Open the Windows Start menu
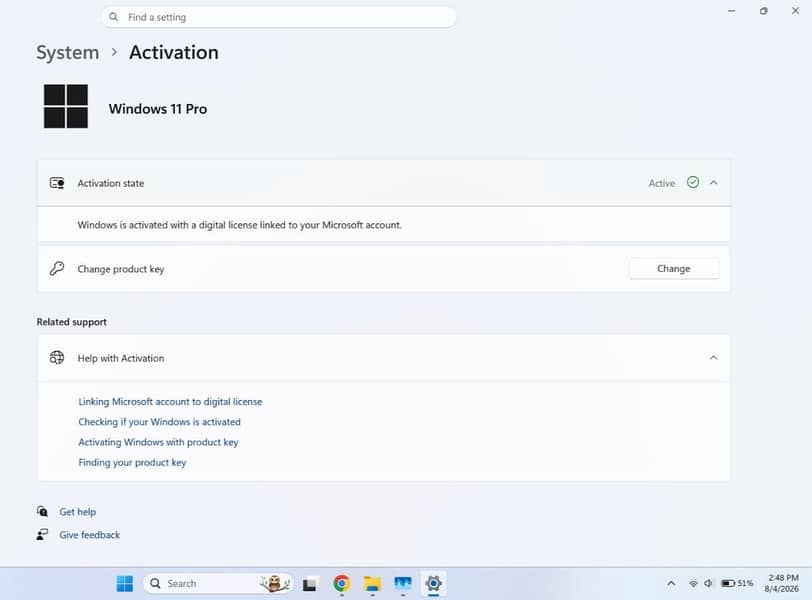The height and width of the screenshot is (600, 812). (125, 583)
